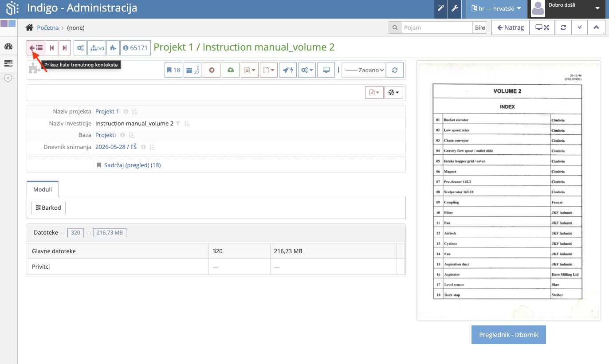Open the Zadano layout dropdown
This screenshot has height=364, width=609.
click(363, 70)
